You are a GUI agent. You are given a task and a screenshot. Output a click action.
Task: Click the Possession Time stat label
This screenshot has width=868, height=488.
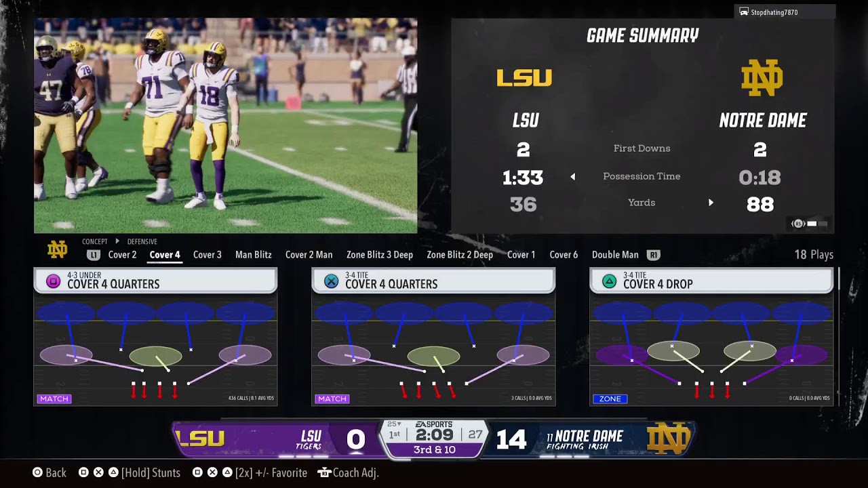tap(642, 176)
